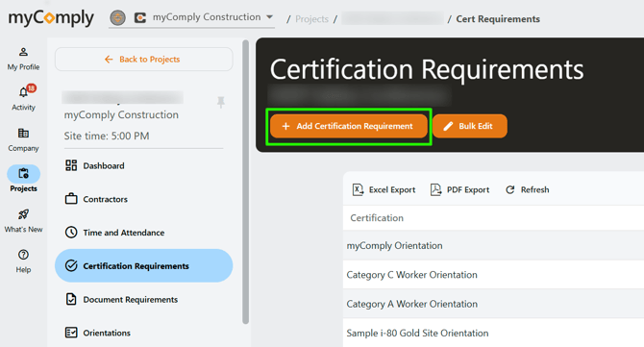Image resolution: width=644 pixels, height=347 pixels.
Task: Go to Projects in the breadcrumb
Action: click(x=311, y=19)
